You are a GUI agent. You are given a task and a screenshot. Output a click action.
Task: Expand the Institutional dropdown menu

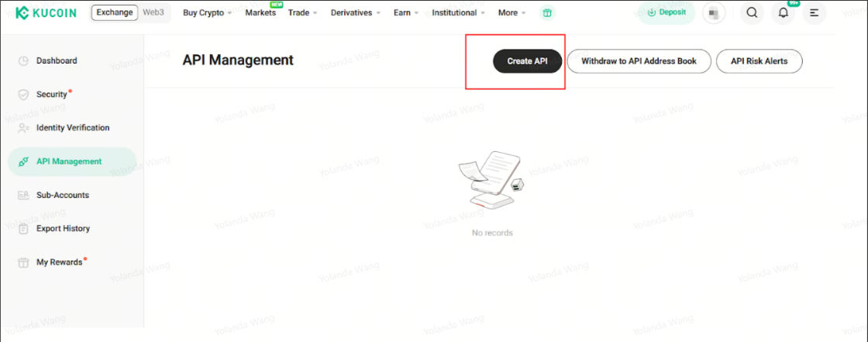pyautogui.click(x=458, y=13)
